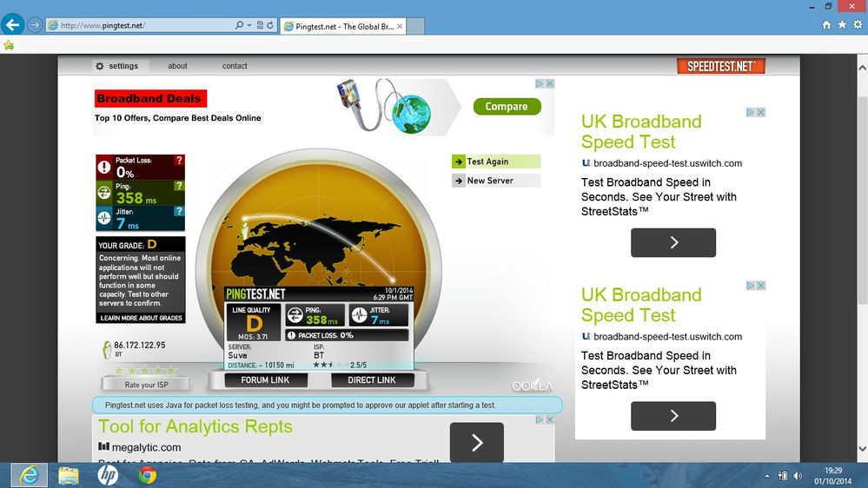
Task: Click the network tray icon
Action: coord(783,476)
